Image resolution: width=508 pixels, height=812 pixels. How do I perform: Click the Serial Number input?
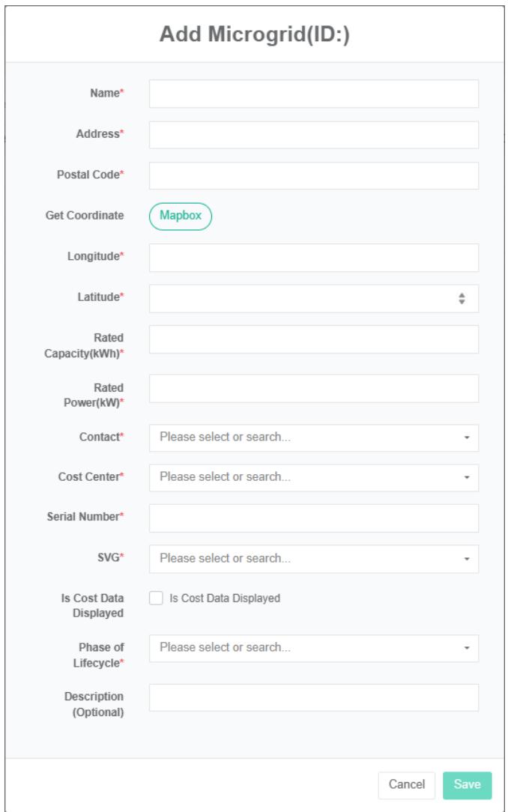313,518
